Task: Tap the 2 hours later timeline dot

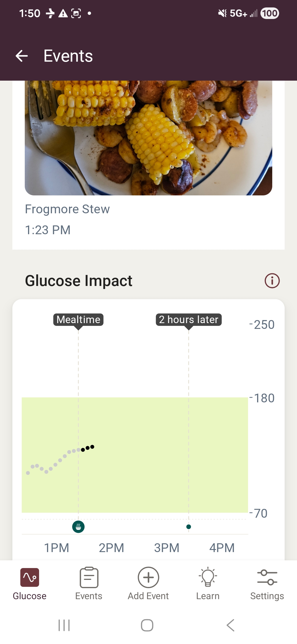Action: click(189, 527)
